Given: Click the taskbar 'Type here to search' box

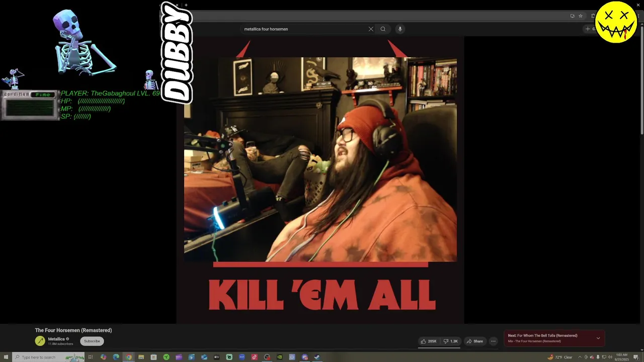Looking at the screenshot, I should [x=48, y=357].
